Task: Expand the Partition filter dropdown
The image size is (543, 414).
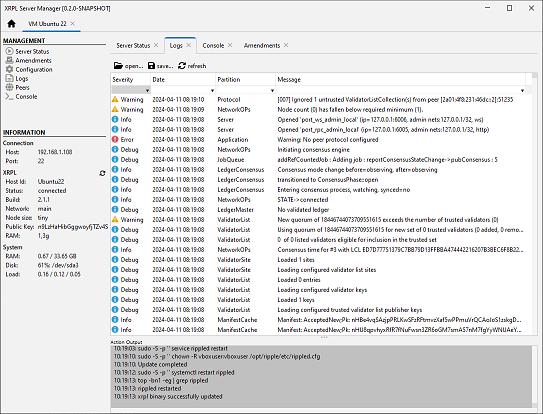Action: tap(246, 90)
